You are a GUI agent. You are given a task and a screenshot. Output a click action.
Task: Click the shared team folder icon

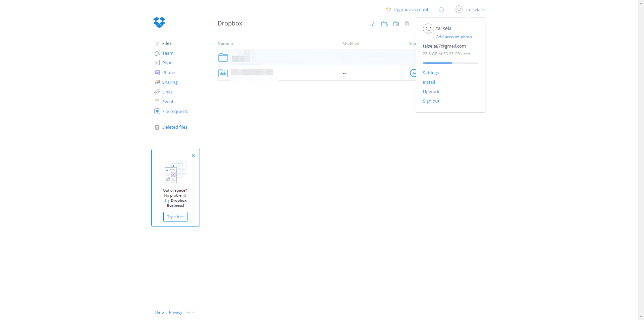tap(223, 73)
